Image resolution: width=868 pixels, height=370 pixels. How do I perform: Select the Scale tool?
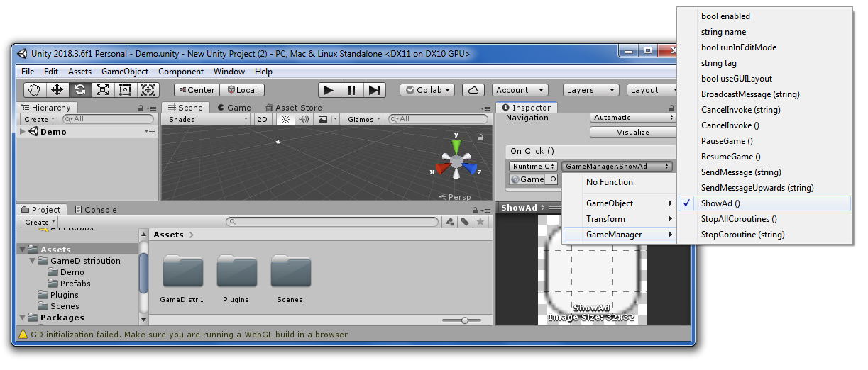point(103,90)
